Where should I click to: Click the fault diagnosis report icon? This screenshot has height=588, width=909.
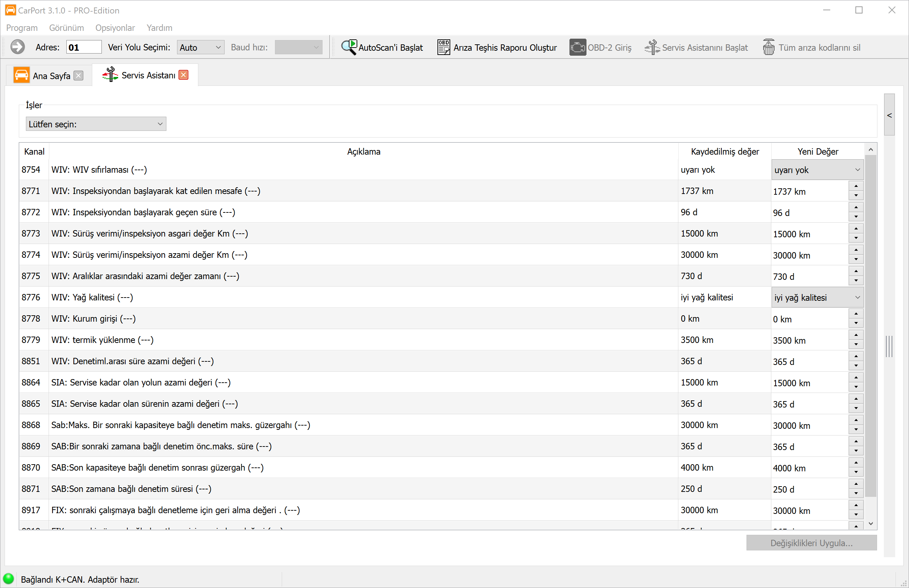point(444,48)
